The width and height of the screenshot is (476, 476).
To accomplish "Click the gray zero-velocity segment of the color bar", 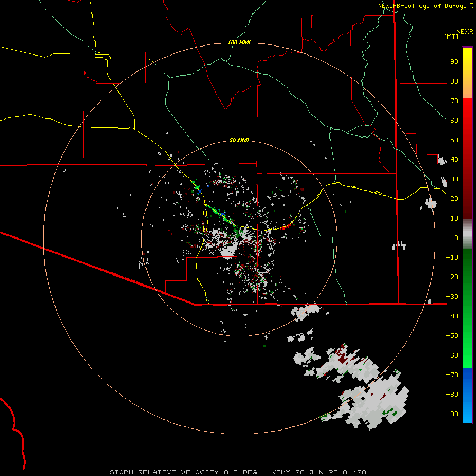I will pyautogui.click(x=467, y=234).
